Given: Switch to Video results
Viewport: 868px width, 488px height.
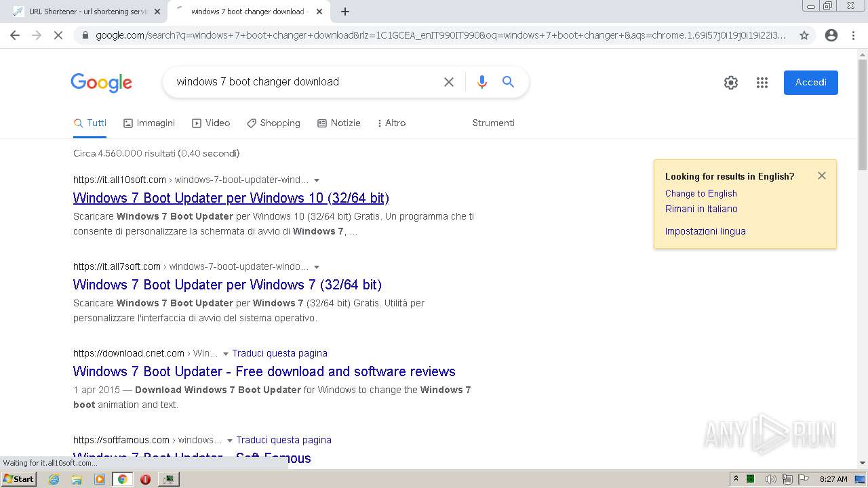Looking at the screenshot, I should pos(211,123).
